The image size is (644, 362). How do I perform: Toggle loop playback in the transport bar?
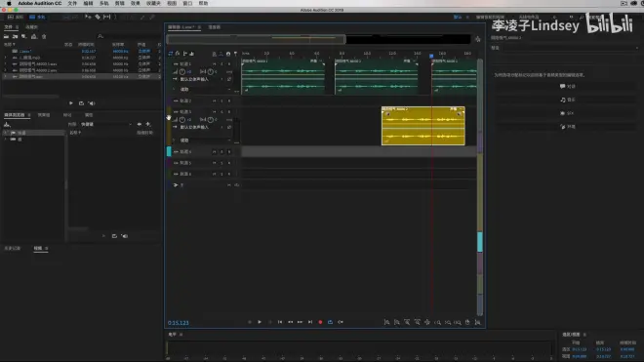(x=330, y=322)
